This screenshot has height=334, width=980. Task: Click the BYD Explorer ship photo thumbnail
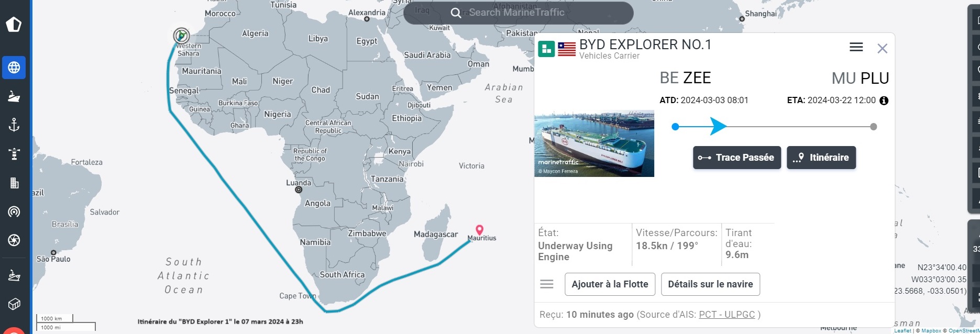pos(594,143)
